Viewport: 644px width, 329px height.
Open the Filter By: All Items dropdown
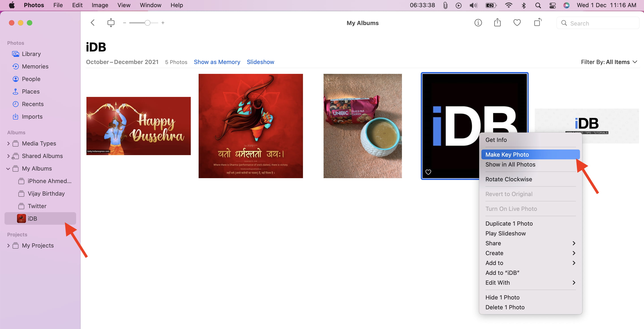(609, 62)
